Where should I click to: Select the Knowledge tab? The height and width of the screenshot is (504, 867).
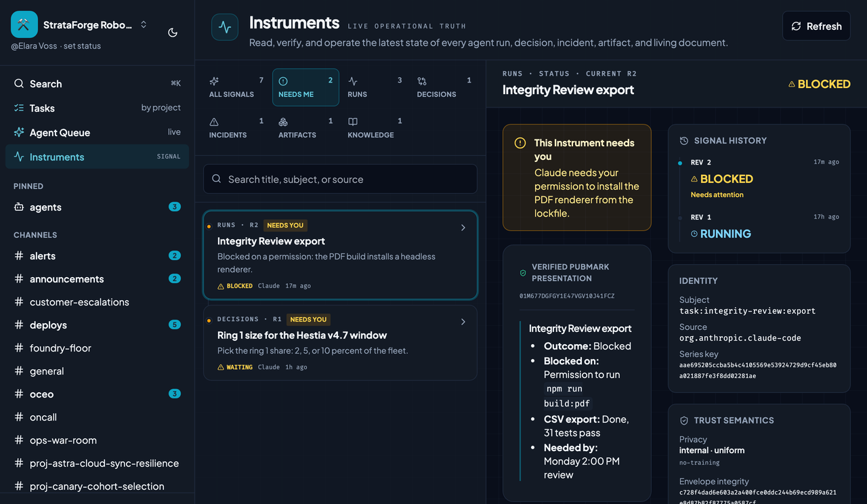(x=375, y=128)
